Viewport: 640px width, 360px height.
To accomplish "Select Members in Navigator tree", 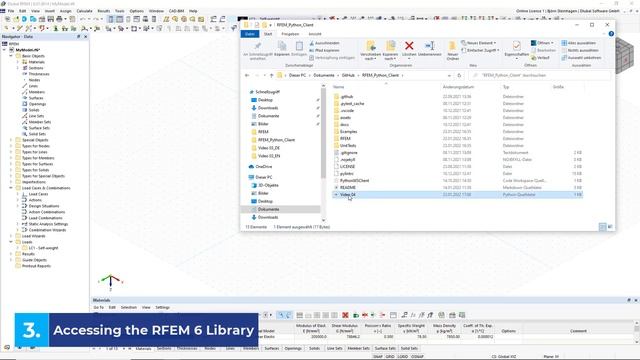I will coord(36,92).
